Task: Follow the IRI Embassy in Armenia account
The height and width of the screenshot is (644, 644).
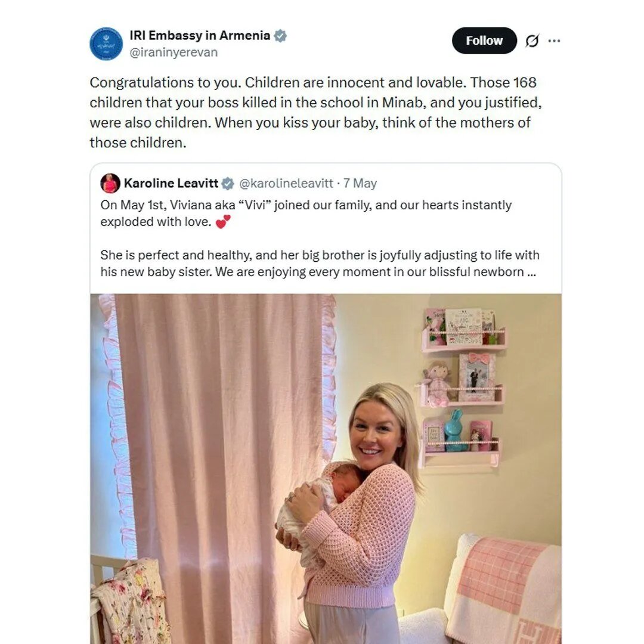Action: click(x=484, y=41)
